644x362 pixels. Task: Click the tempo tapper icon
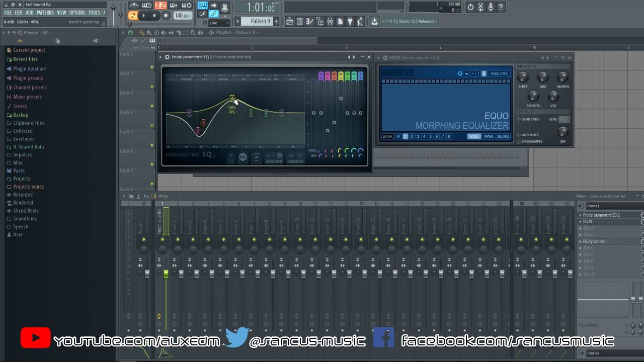point(360,21)
